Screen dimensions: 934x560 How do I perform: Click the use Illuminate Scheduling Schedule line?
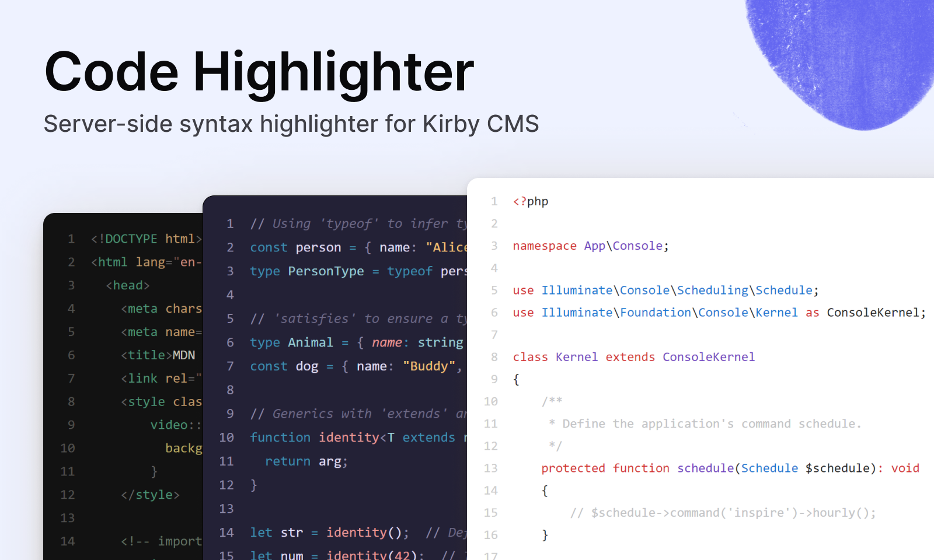click(x=664, y=290)
